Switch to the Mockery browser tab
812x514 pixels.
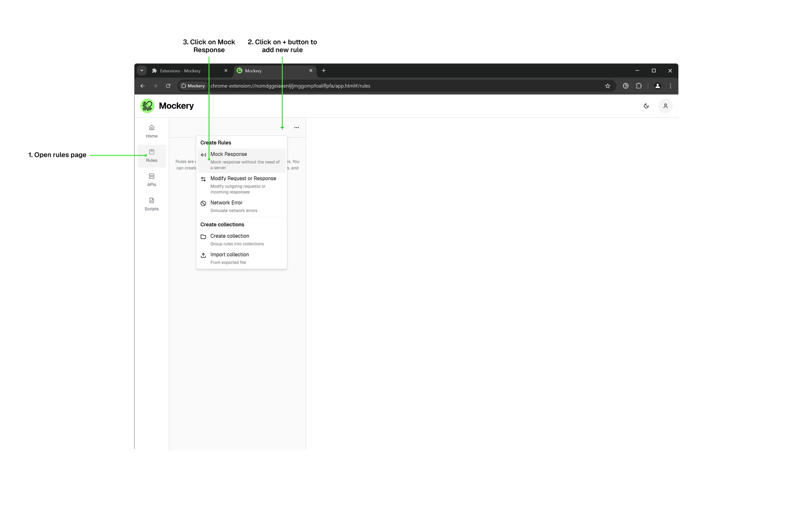(275, 71)
